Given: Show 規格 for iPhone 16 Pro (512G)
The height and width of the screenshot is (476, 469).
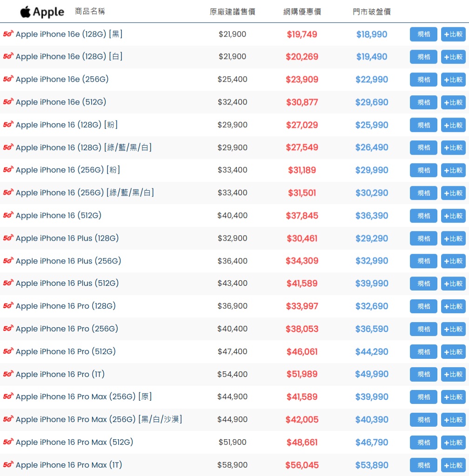Looking at the screenshot, I should pyautogui.click(x=423, y=351).
